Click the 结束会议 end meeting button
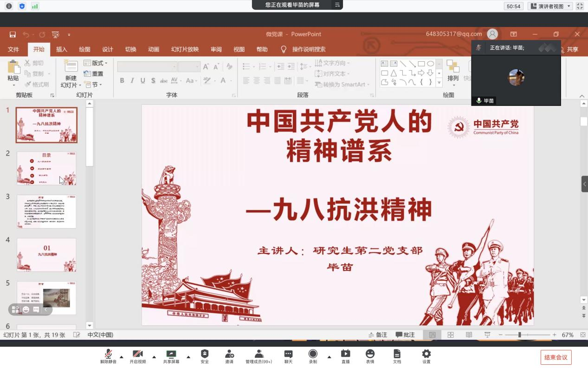The height and width of the screenshot is (368, 588). coord(556,357)
